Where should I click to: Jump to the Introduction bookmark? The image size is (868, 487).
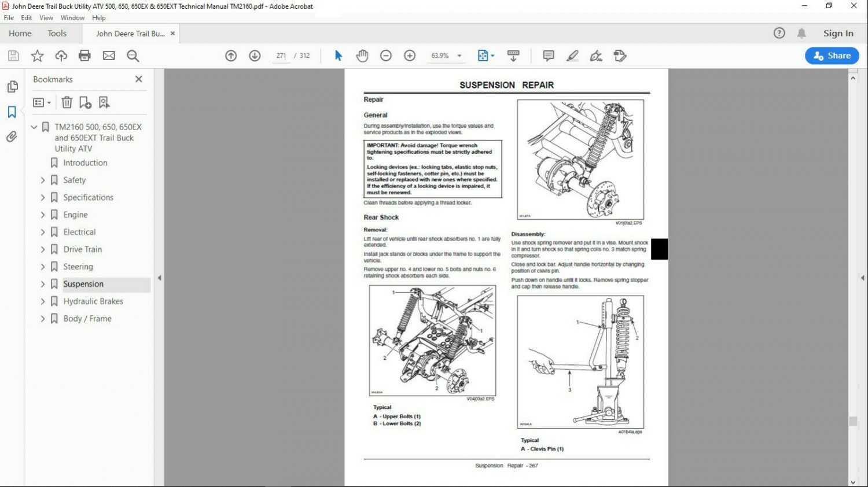coord(85,163)
